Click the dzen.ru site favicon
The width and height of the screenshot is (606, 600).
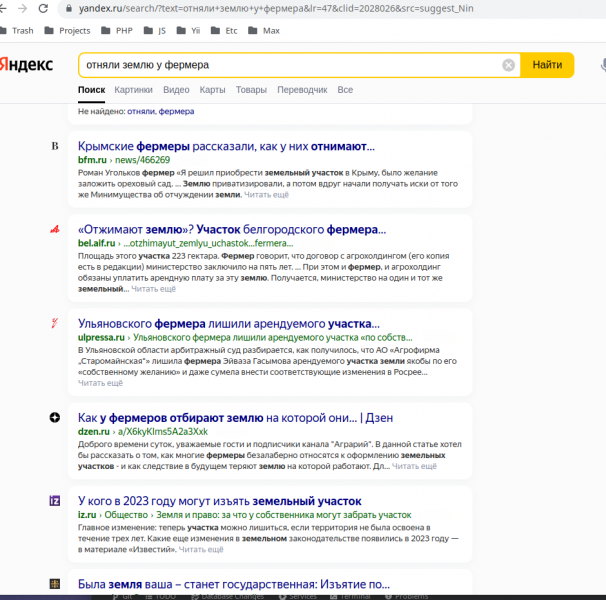click(55, 418)
